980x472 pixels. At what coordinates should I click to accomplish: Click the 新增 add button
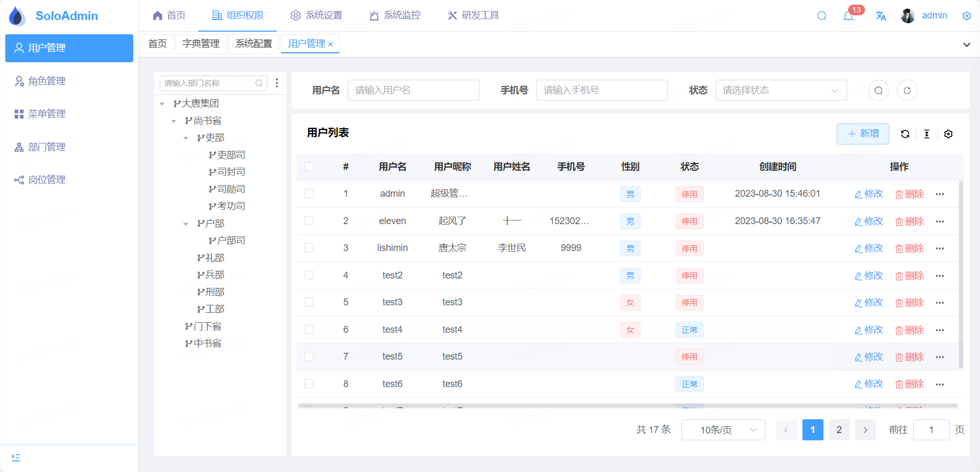click(x=863, y=134)
